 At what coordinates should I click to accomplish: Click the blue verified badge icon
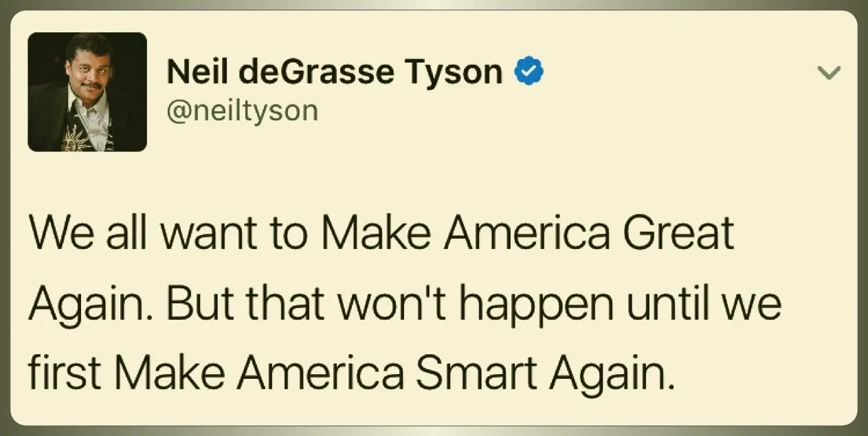click(530, 72)
